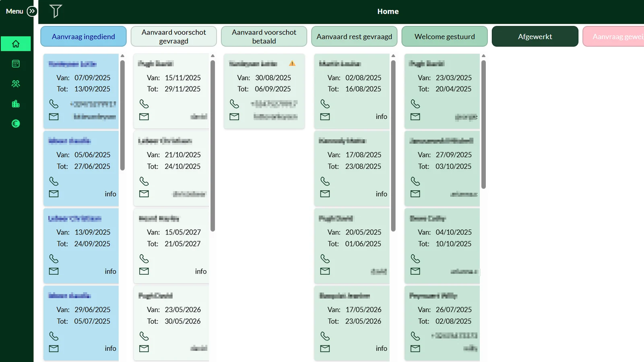Click the info text on the card starting 15/05/2027
The image size is (644, 362).
tap(201, 271)
